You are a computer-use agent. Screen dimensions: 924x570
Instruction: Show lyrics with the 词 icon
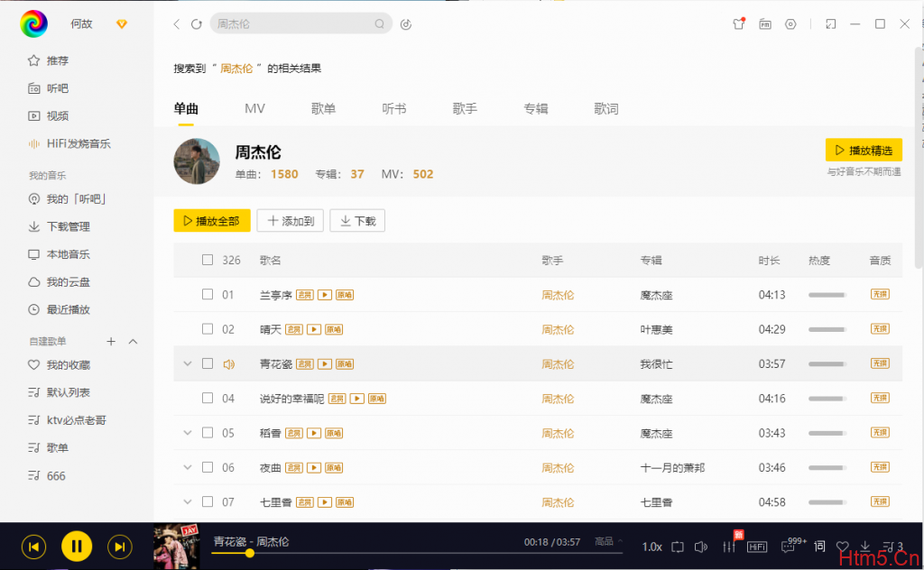point(819,547)
